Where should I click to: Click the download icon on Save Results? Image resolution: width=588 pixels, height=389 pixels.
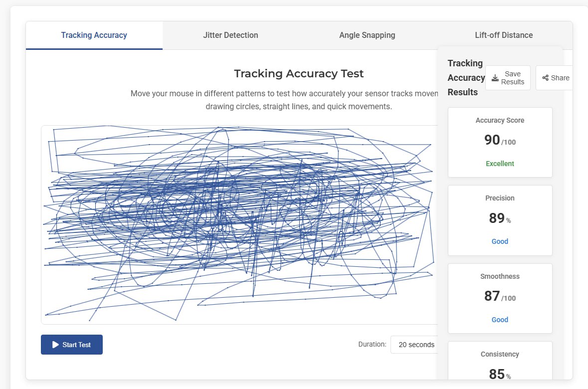[x=495, y=78]
